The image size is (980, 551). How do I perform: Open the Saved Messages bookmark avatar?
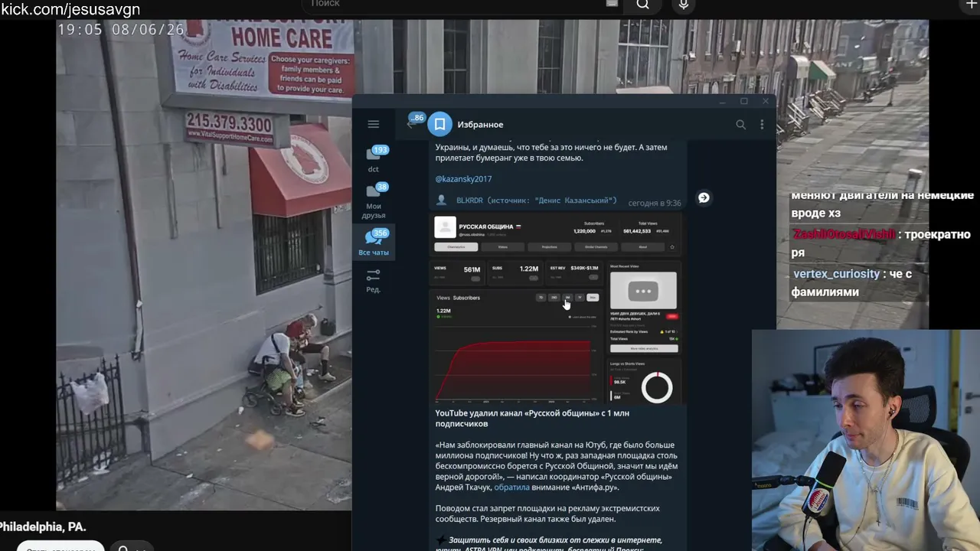pos(440,124)
